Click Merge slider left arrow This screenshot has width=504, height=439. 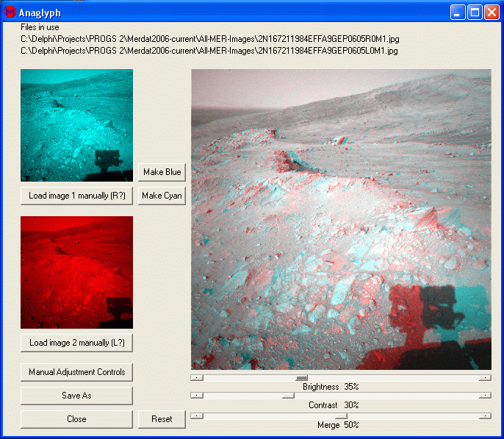coord(197,416)
